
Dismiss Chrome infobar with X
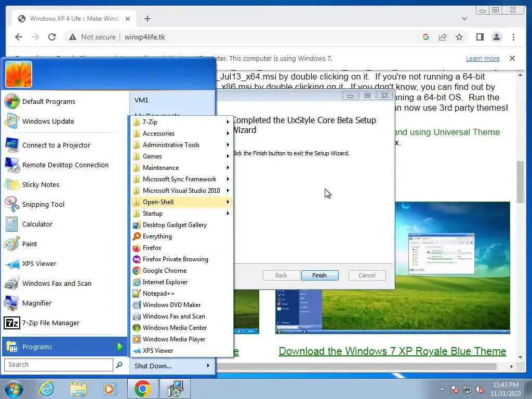tap(512, 58)
